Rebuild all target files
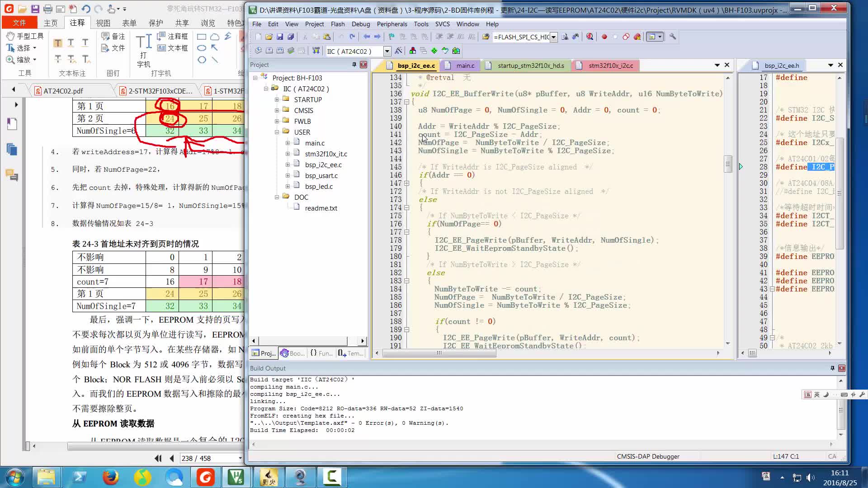 point(280,51)
